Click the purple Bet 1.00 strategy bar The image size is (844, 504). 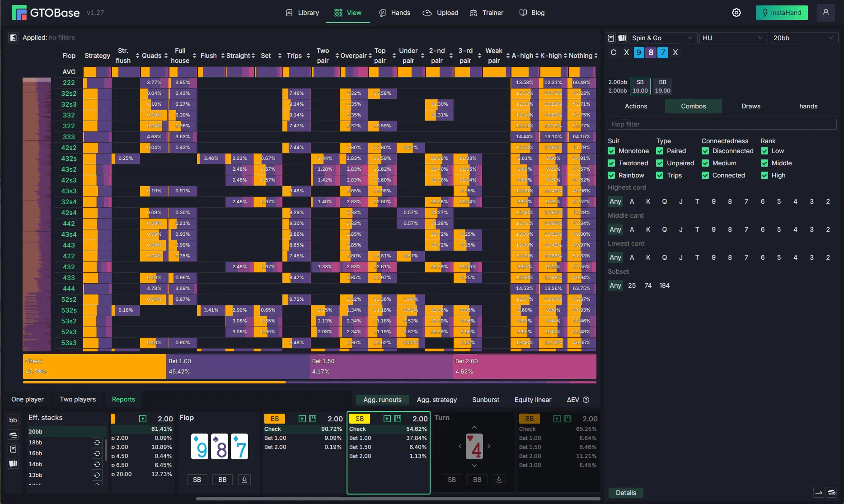[238, 366]
